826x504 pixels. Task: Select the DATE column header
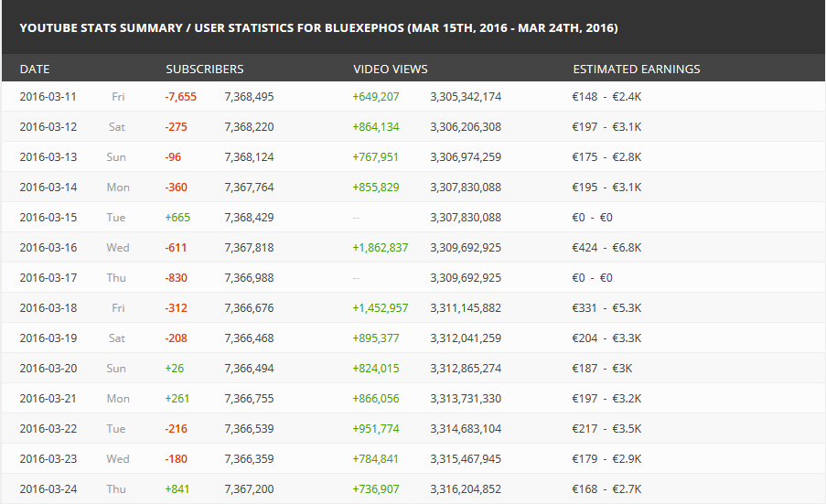pyautogui.click(x=35, y=69)
